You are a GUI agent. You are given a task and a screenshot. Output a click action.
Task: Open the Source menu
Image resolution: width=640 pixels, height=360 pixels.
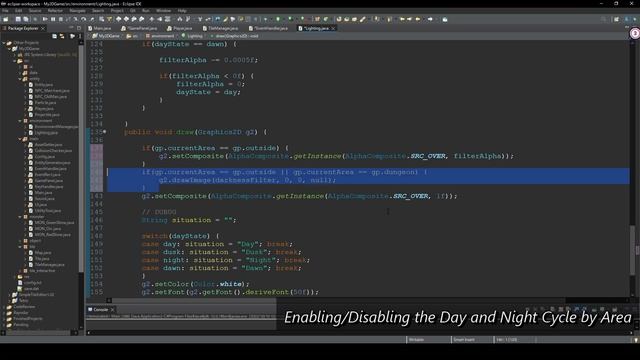click(35, 11)
